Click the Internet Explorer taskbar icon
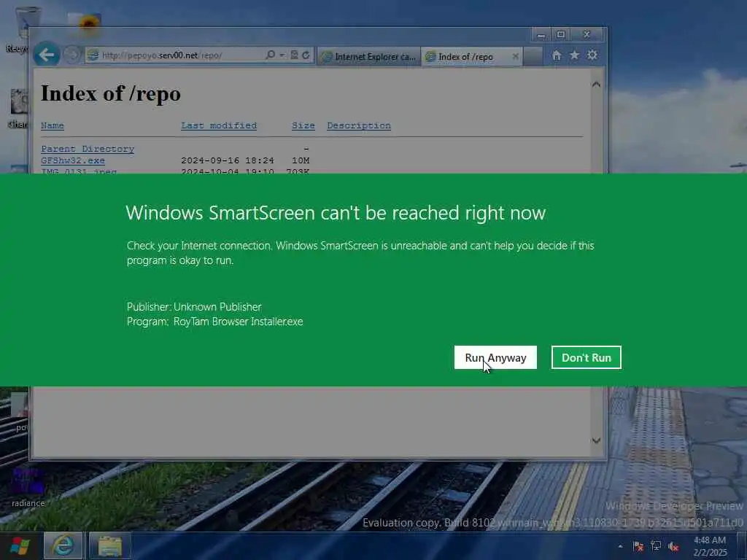 coord(63,545)
